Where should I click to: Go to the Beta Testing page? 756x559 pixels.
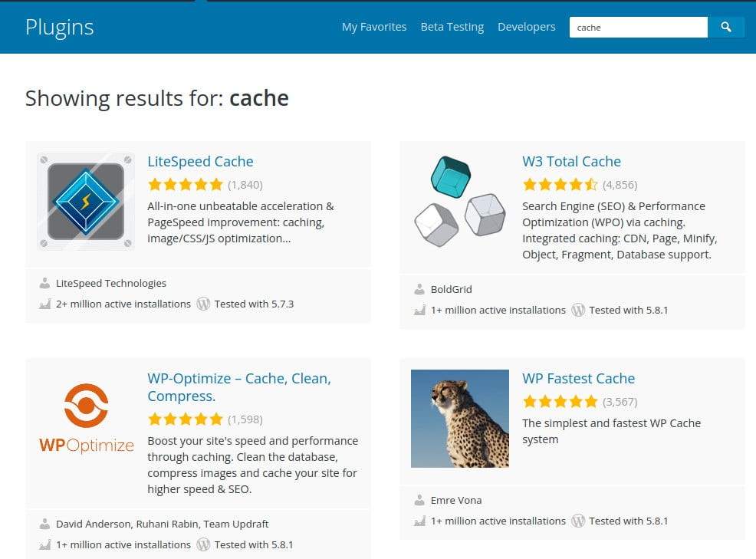(x=452, y=27)
